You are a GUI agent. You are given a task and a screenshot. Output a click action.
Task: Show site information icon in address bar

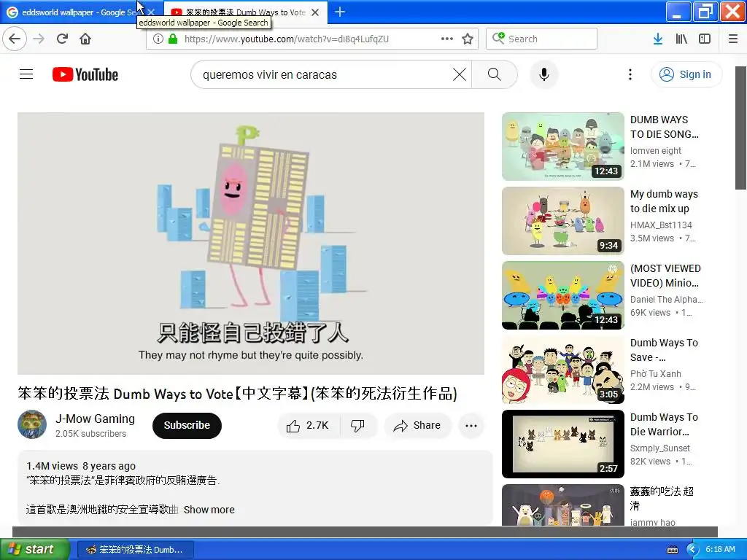(x=158, y=39)
